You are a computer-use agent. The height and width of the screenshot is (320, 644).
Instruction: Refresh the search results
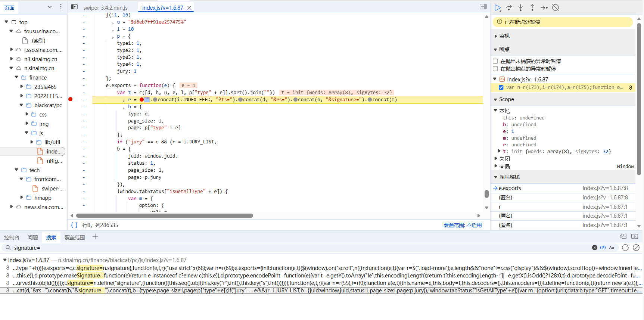point(625,248)
